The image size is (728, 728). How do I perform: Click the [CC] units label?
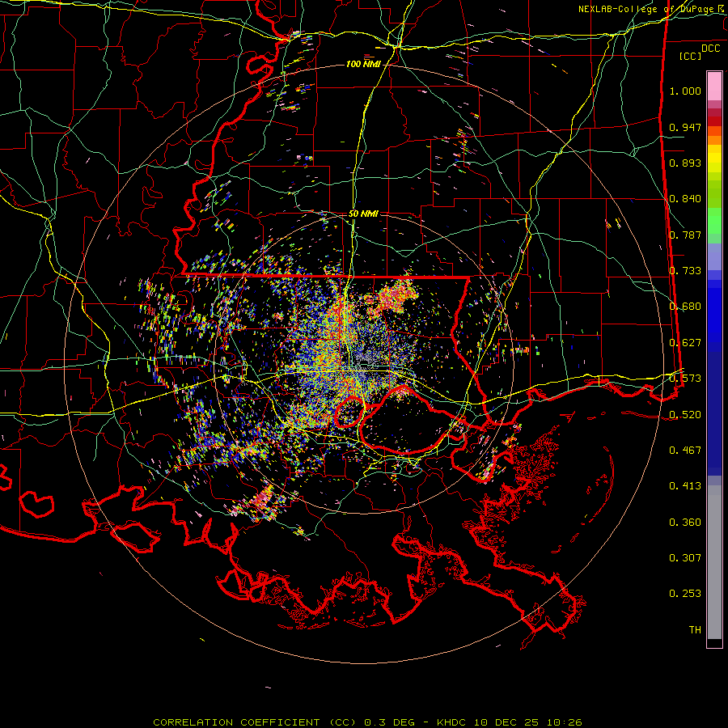point(691,56)
